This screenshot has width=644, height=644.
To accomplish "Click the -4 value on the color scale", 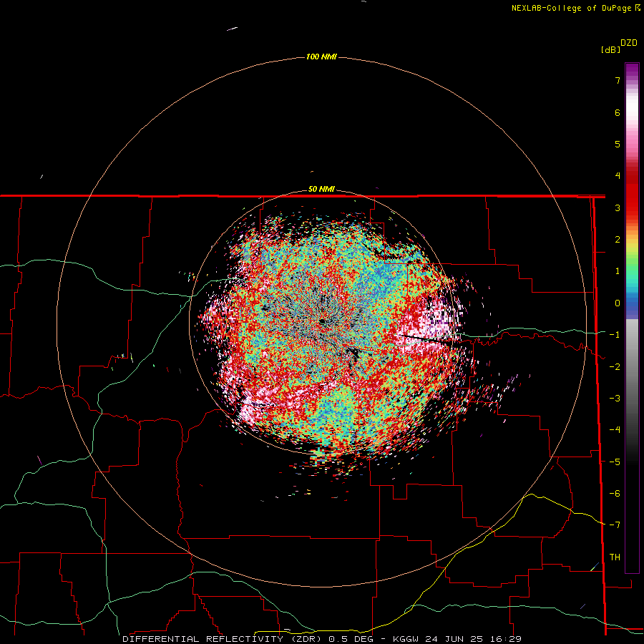I will (615, 430).
